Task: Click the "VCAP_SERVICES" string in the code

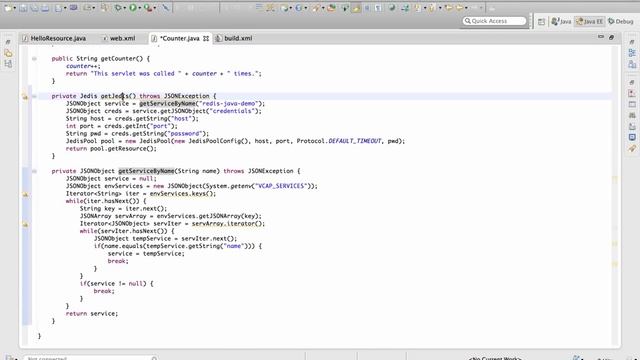Action: [281, 186]
